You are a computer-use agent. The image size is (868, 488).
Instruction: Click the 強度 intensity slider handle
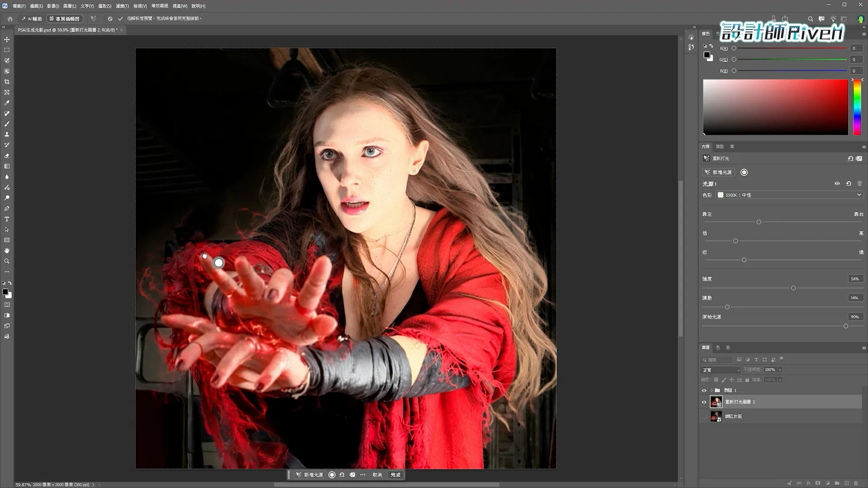(793, 288)
